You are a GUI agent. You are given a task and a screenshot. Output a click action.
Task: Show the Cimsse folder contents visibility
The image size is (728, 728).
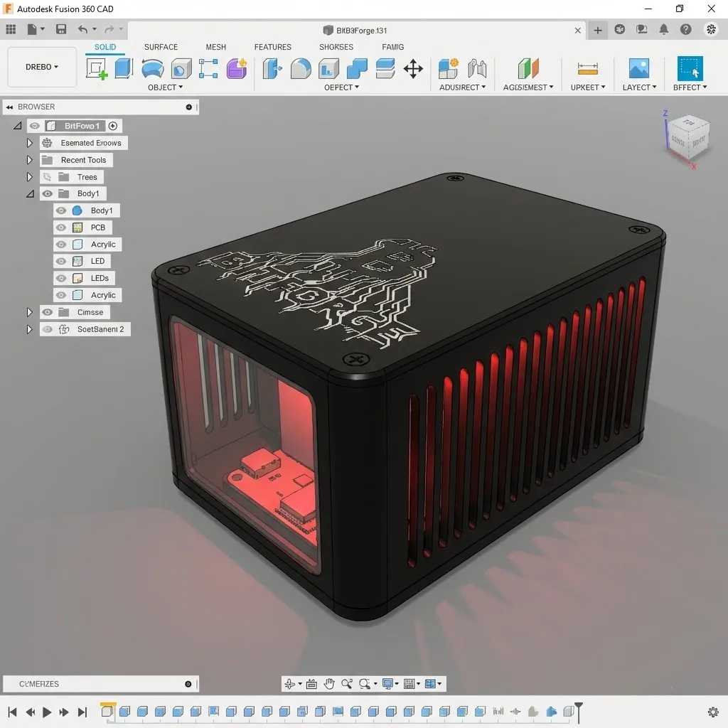tap(47, 311)
